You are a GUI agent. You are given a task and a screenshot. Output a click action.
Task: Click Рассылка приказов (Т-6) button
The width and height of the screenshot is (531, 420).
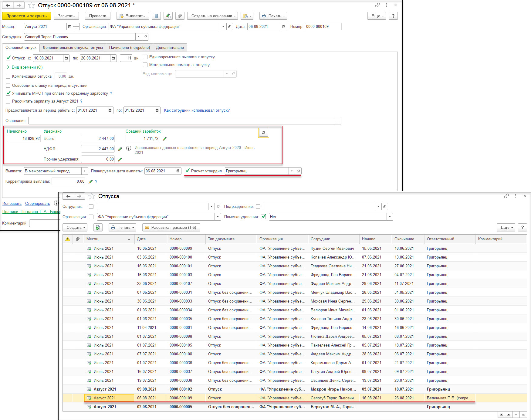tap(171, 227)
